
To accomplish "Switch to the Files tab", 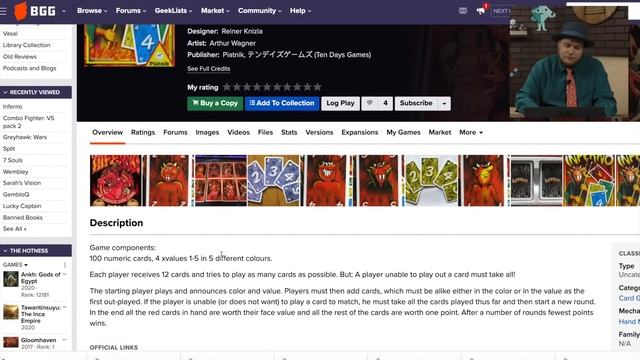I will click(265, 133).
